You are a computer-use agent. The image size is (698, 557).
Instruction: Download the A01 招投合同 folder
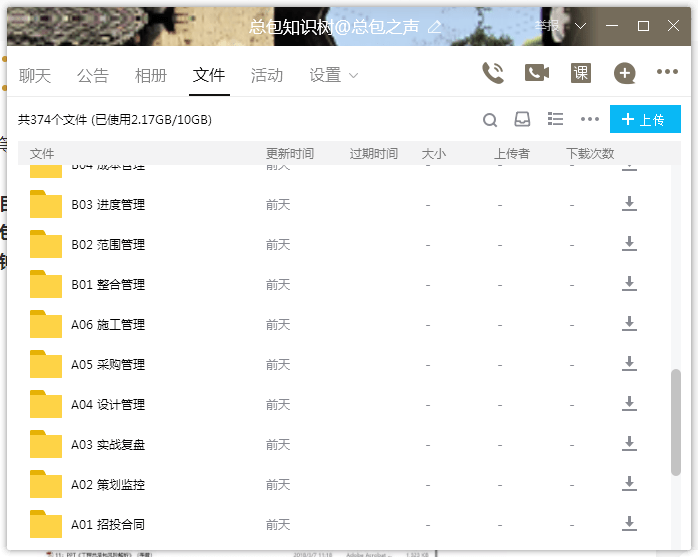point(629,523)
